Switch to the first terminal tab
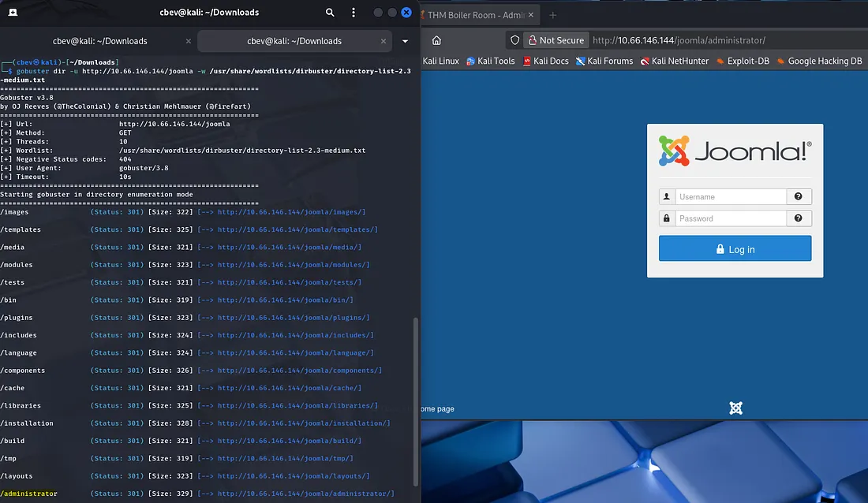868x503 pixels. (99, 41)
